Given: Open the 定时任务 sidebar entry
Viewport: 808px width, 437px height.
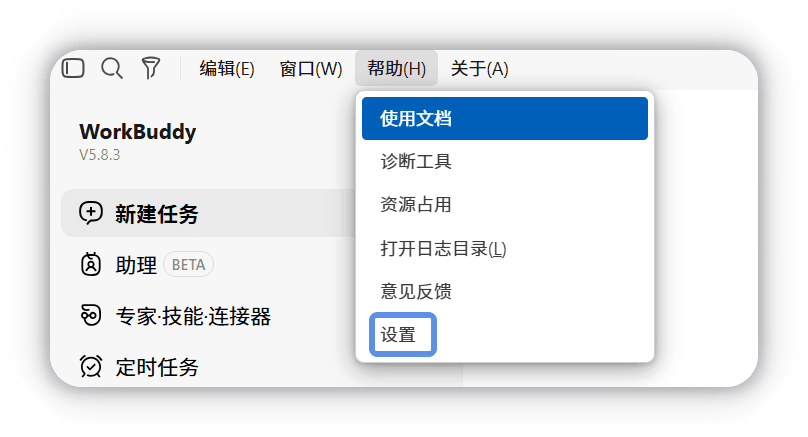Looking at the screenshot, I should pos(157,367).
